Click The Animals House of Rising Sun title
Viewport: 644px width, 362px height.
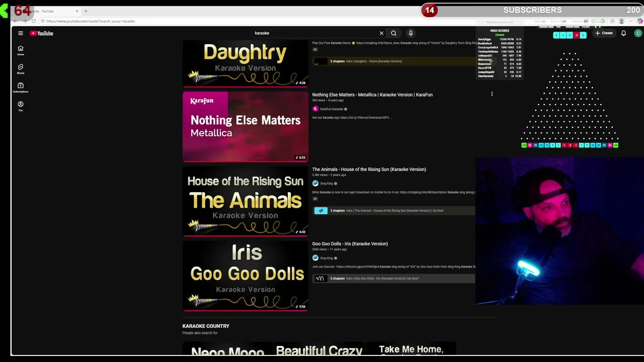(369, 169)
